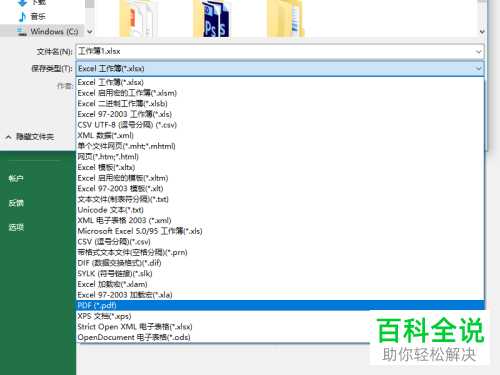Select Excel 97-2003 模板(*.xlt) option
This screenshot has width=500, height=375.
[x=280, y=189]
